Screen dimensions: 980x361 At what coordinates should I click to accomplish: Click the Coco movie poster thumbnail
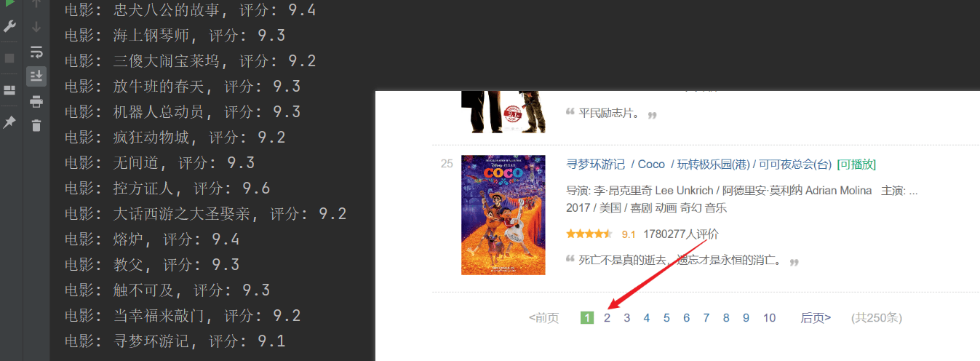click(x=503, y=215)
